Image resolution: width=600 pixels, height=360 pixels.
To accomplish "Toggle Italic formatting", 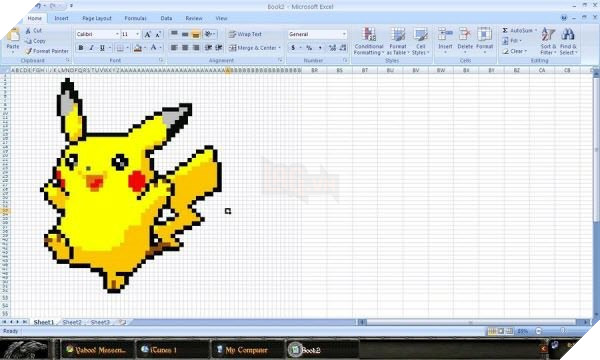I will 91,48.
